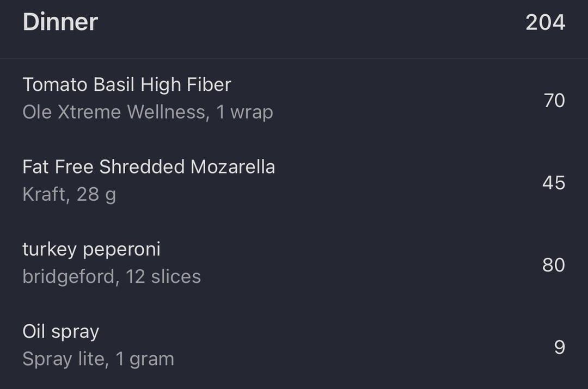
Task: Click the 70 calorie value
Action: pos(554,101)
